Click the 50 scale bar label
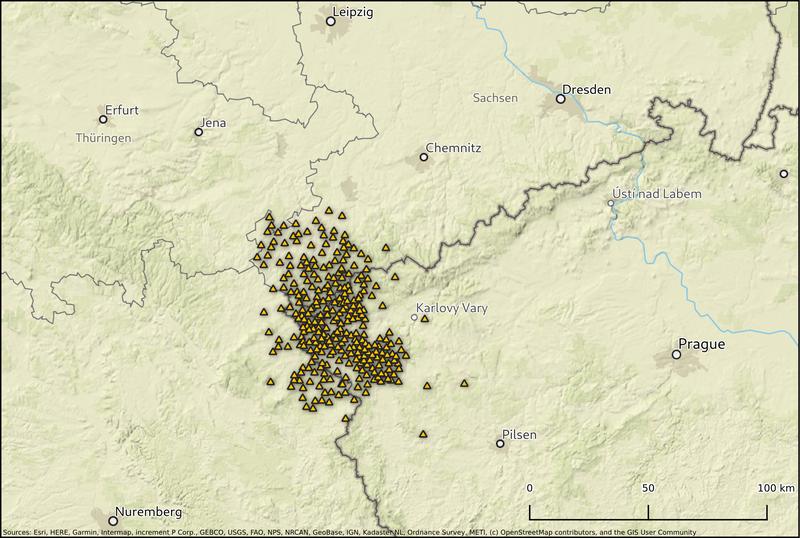Screen dimensions: 800x538 coord(648,488)
